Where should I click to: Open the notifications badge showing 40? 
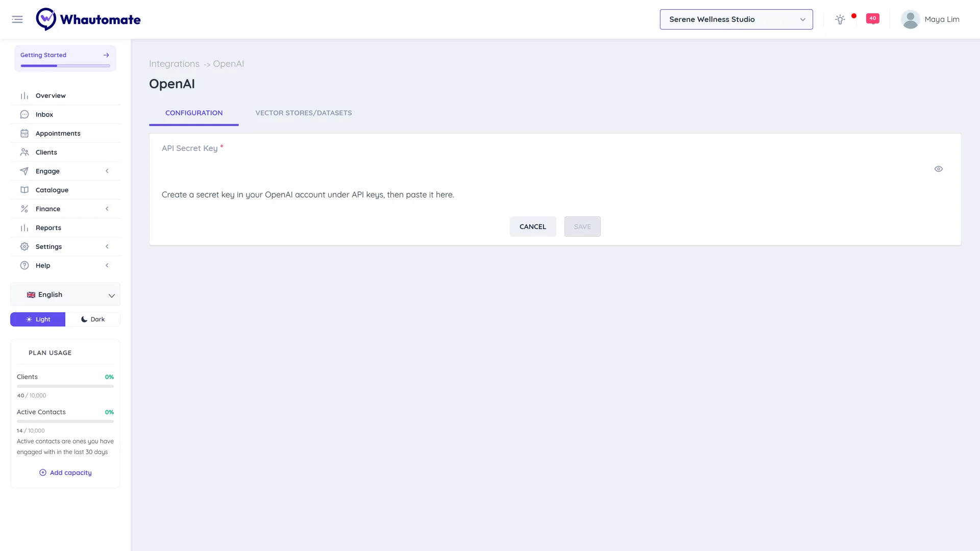coord(873,18)
